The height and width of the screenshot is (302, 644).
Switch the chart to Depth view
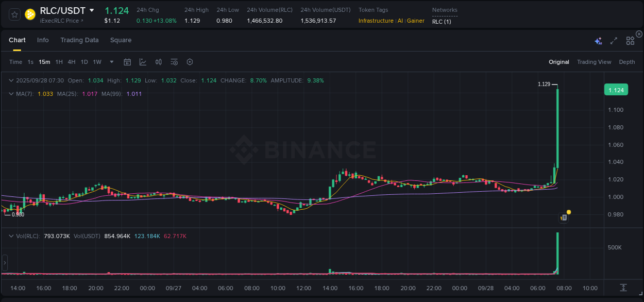click(626, 62)
